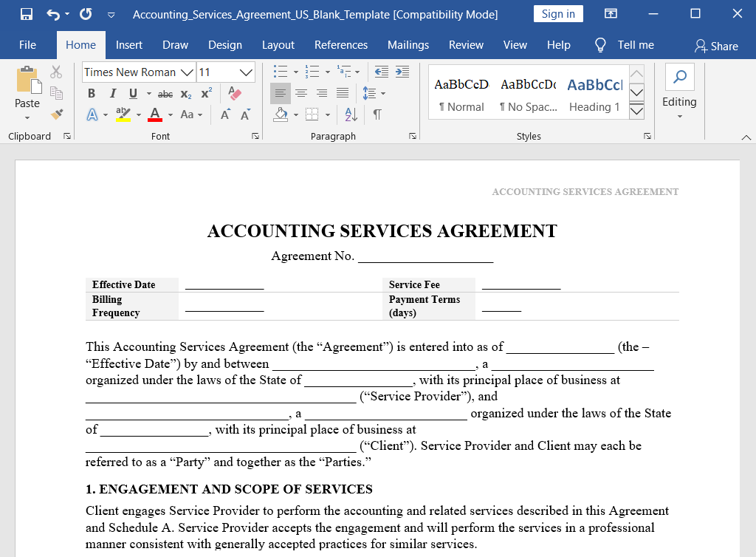
Task: Start a numbered list
Action: coord(312,72)
